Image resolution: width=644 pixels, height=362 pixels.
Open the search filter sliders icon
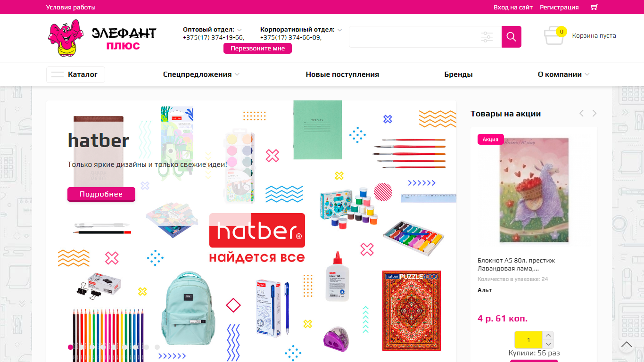click(487, 37)
